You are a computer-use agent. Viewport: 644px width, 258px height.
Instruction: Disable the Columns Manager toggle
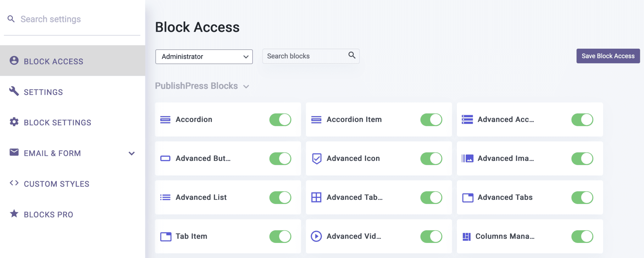[582, 237]
